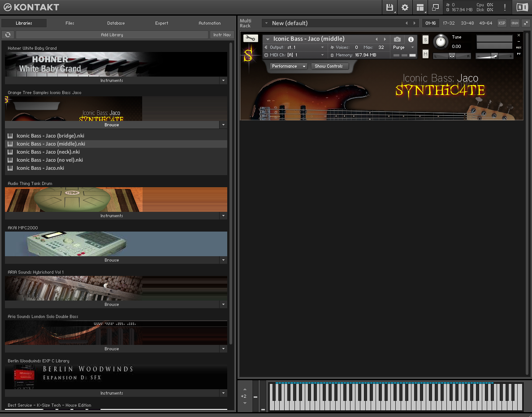Toggle AUX sends on the instrument
The width and height of the screenshot is (532, 417).
(519, 47)
